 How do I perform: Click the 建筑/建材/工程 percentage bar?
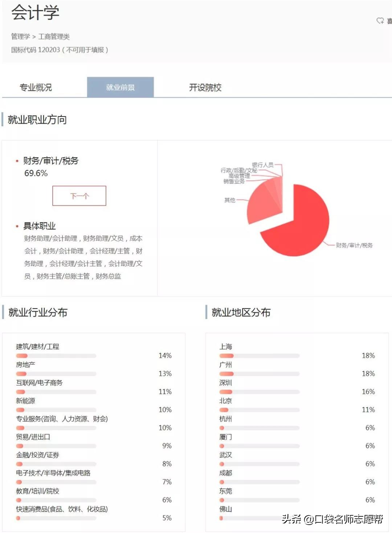tap(55, 355)
